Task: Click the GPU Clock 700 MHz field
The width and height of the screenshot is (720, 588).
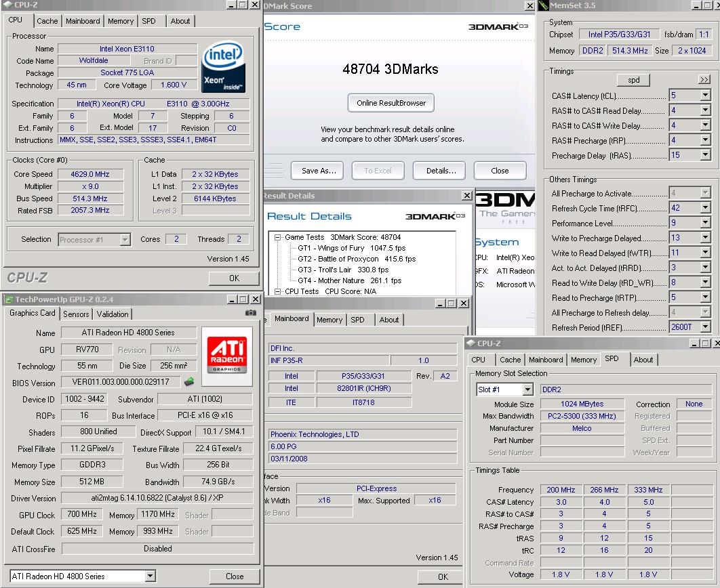Action: coord(82,514)
